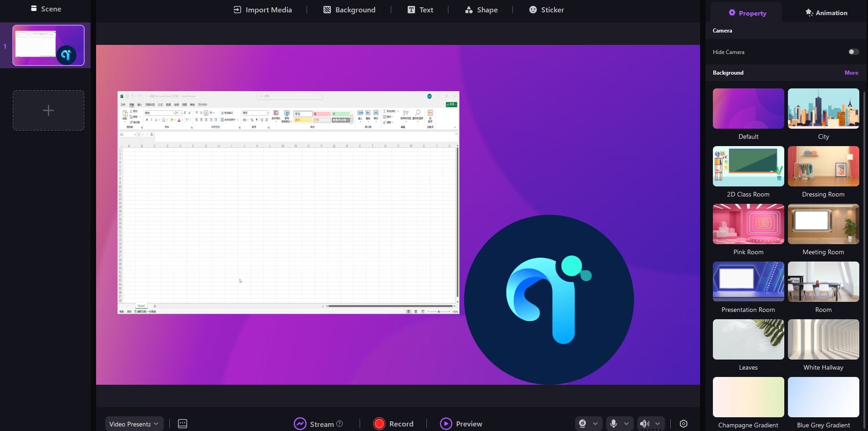Click the Record button label
Viewport: 868px width, 431px height.
coord(401,424)
